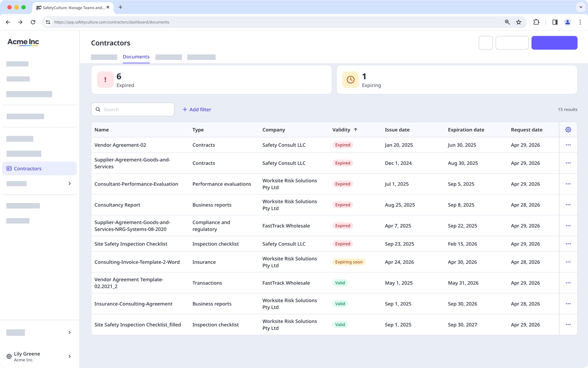The height and width of the screenshot is (368, 588).
Task: Go forward in browser history
Action: (x=20, y=22)
